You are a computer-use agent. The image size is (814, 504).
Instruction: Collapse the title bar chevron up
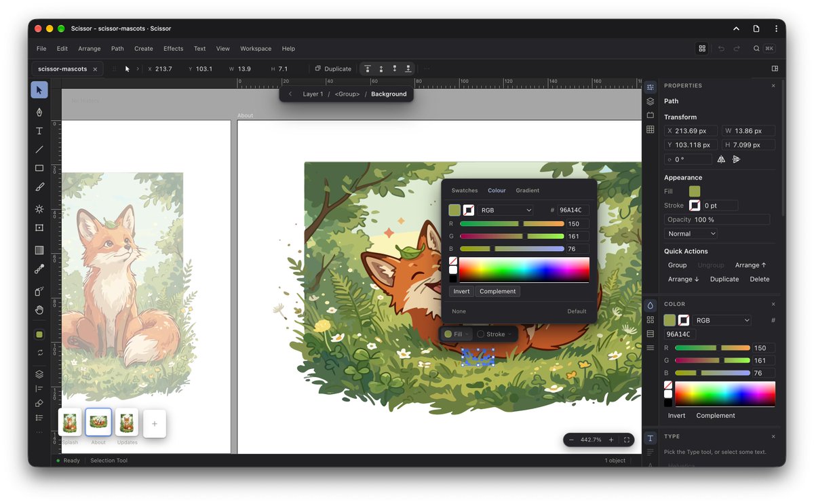click(737, 28)
